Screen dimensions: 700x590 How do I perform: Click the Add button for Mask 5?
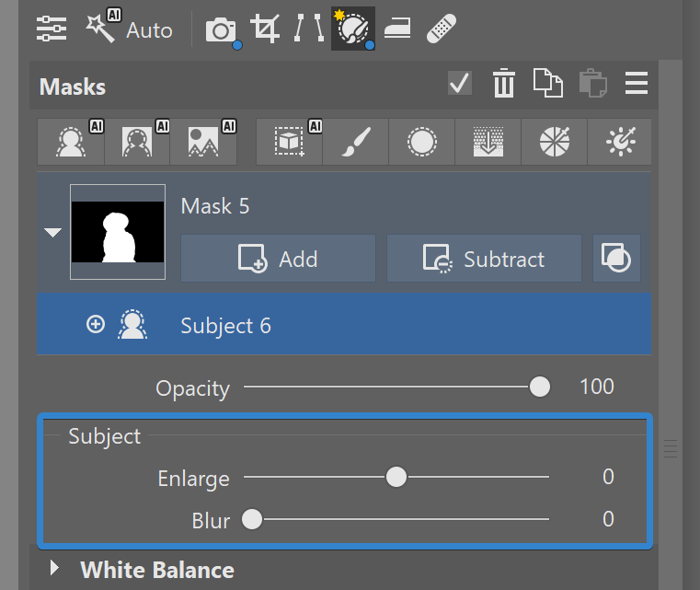coord(278,259)
